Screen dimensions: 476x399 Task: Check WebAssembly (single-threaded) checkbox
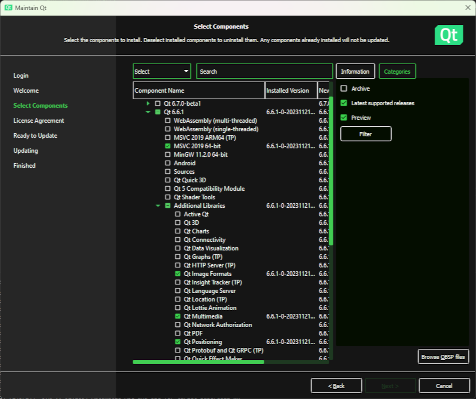[x=168, y=129]
